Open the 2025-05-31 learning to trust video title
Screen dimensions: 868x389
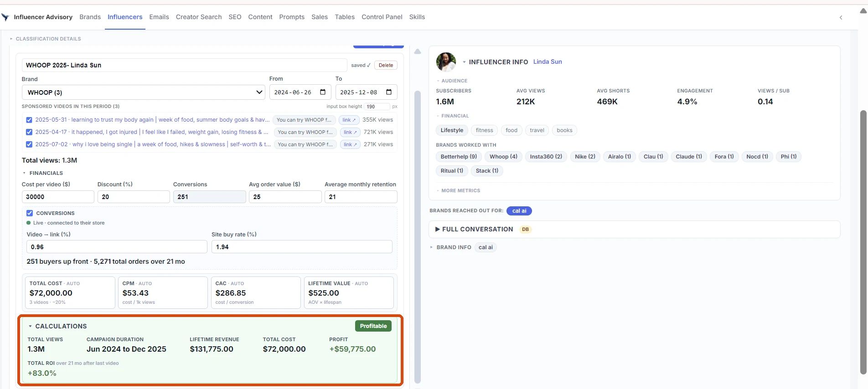(152, 120)
